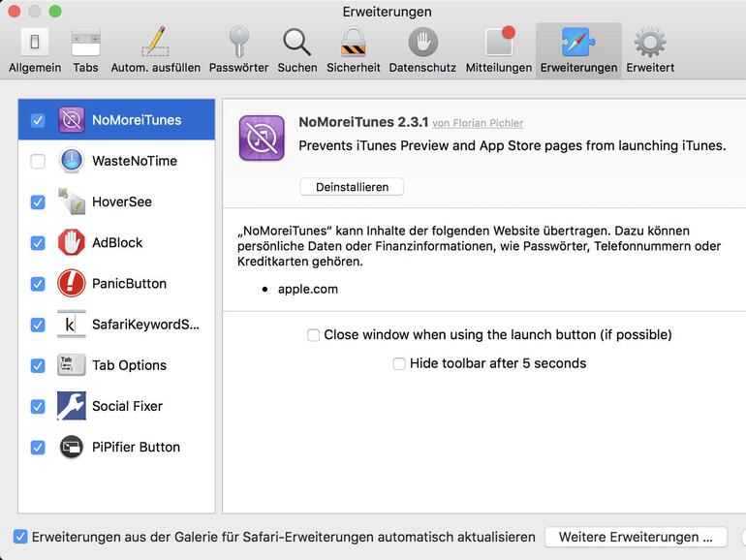Disable the SafariKeywordSearch extension checkbox
Screen dimensions: 746x560
click(x=38, y=325)
